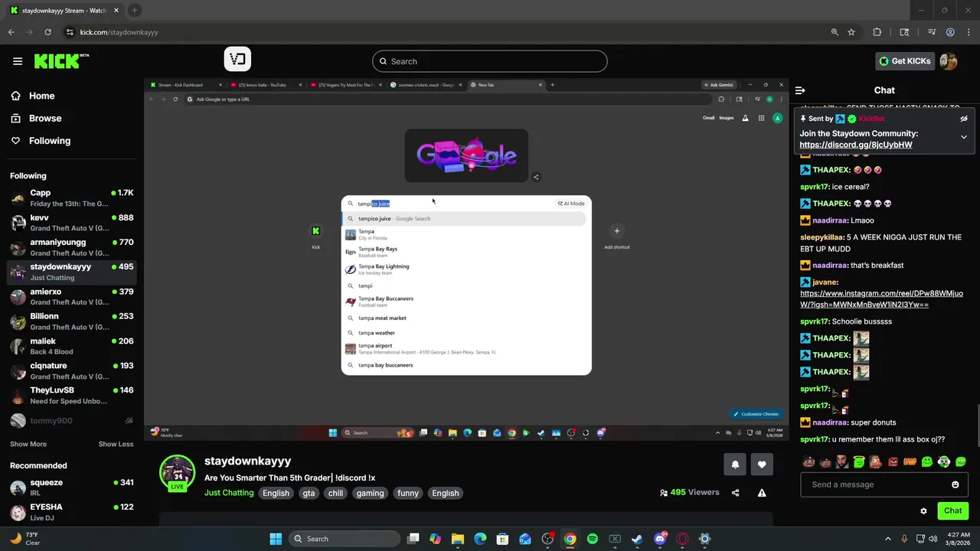Open the hamburger sidebar menu
Viewport: 980px width, 551px height.
18,61
